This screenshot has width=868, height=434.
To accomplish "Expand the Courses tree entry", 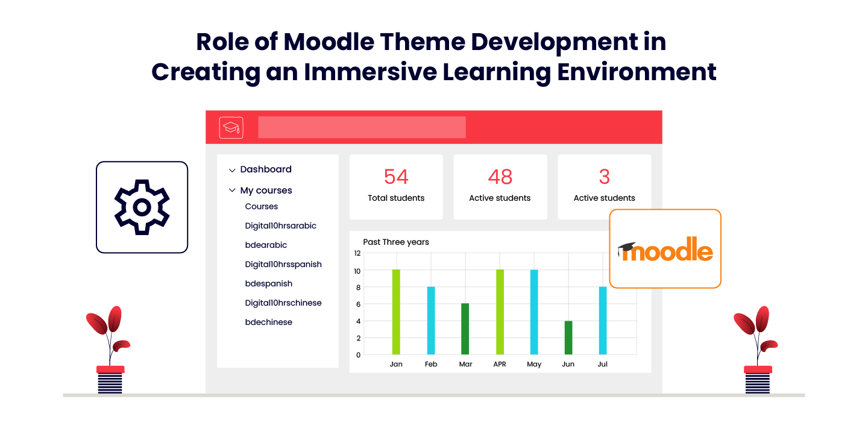I will point(261,206).
